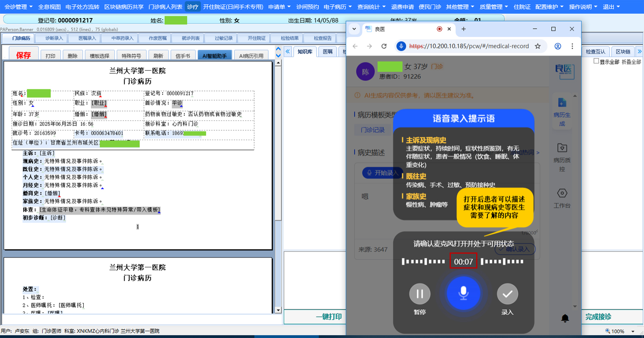Click the 打印 button
644x338 pixels.
tap(51, 56)
